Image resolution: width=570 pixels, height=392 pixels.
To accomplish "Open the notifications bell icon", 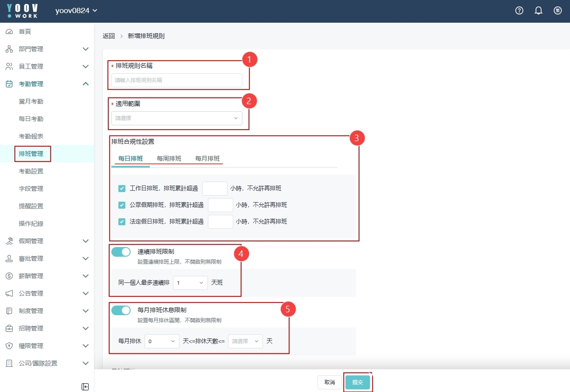I will [539, 11].
